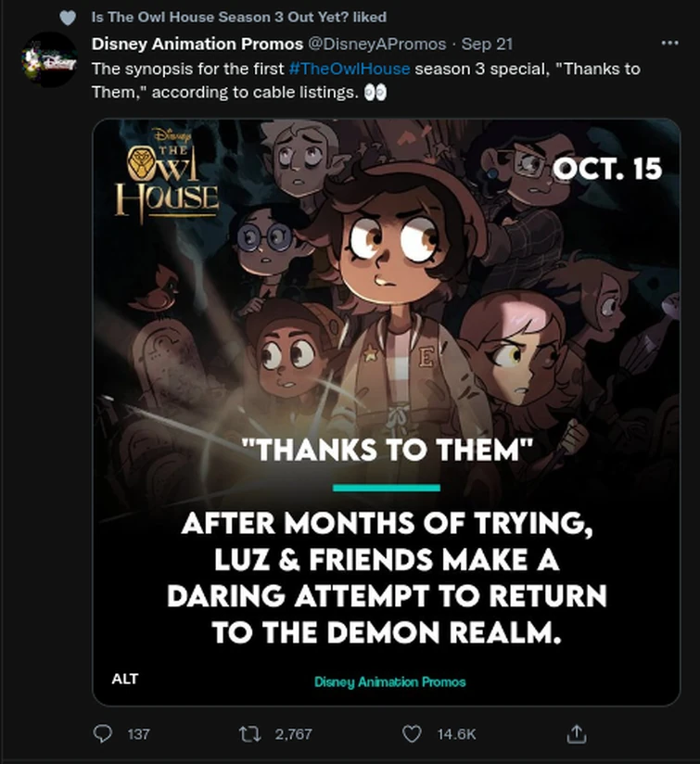Click the OCT. 15 date on the image
The width and height of the screenshot is (700, 764).
point(607,168)
